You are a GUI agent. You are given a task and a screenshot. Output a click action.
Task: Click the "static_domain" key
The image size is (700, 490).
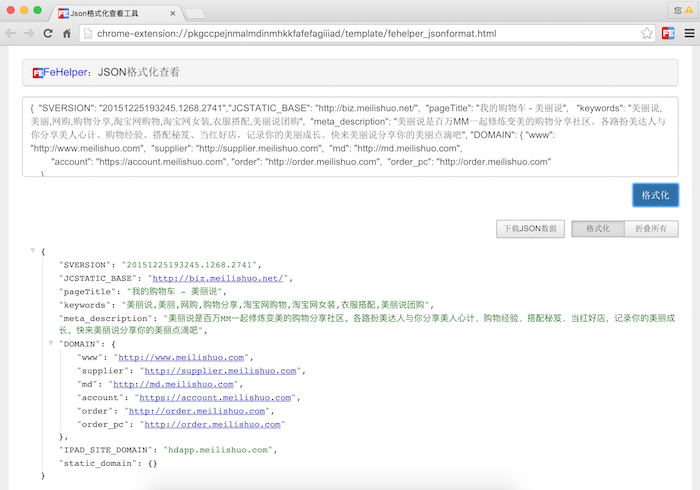97,463
